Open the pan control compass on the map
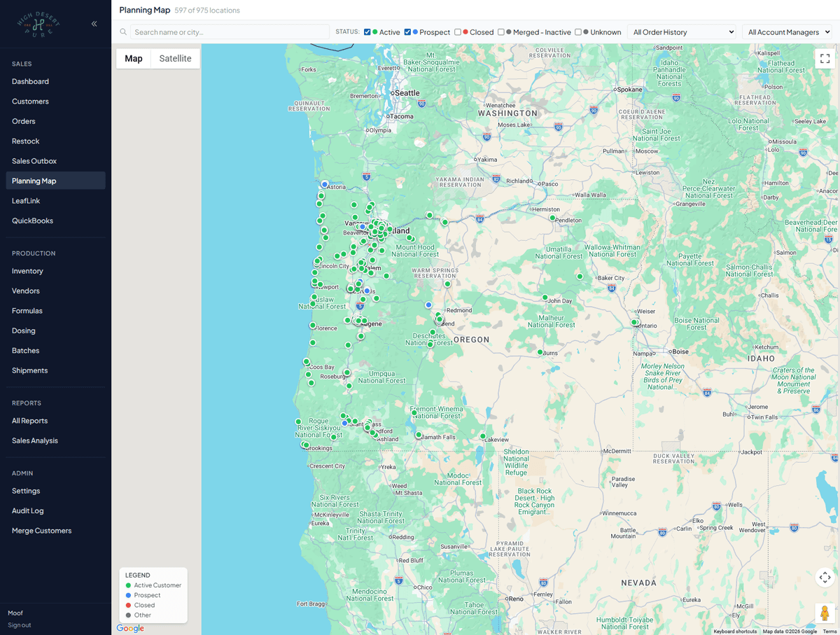840x635 pixels. tap(825, 577)
